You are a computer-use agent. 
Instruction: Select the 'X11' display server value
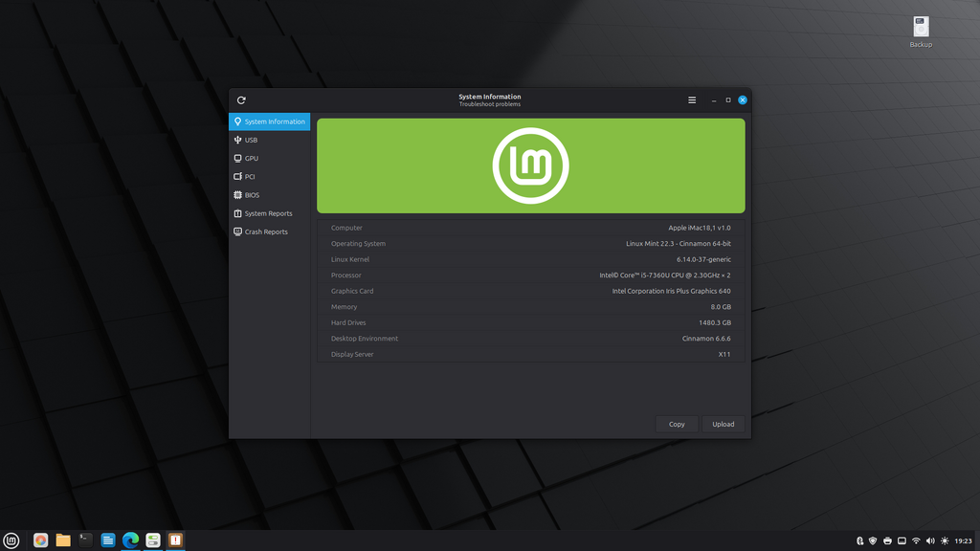pos(724,354)
